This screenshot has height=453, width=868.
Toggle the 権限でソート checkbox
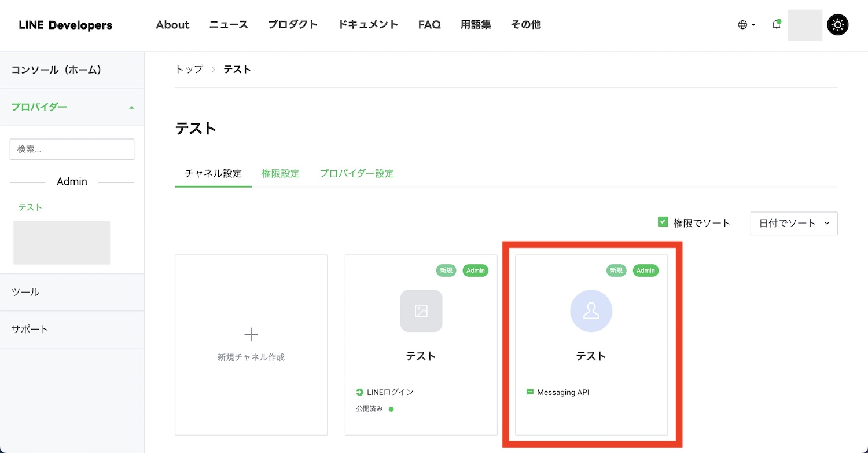coord(663,222)
